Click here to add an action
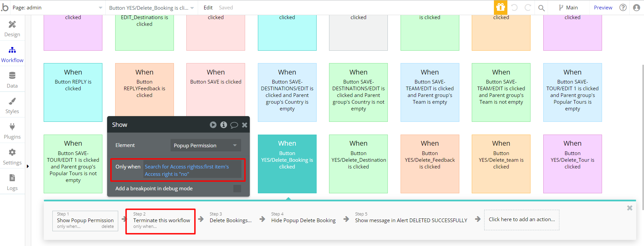The image size is (644, 246). coord(522,220)
